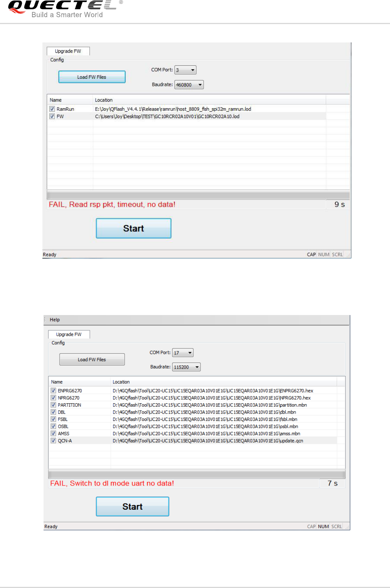The image size is (390, 588).
Task: Open the Help menu
Action: [x=55, y=320]
